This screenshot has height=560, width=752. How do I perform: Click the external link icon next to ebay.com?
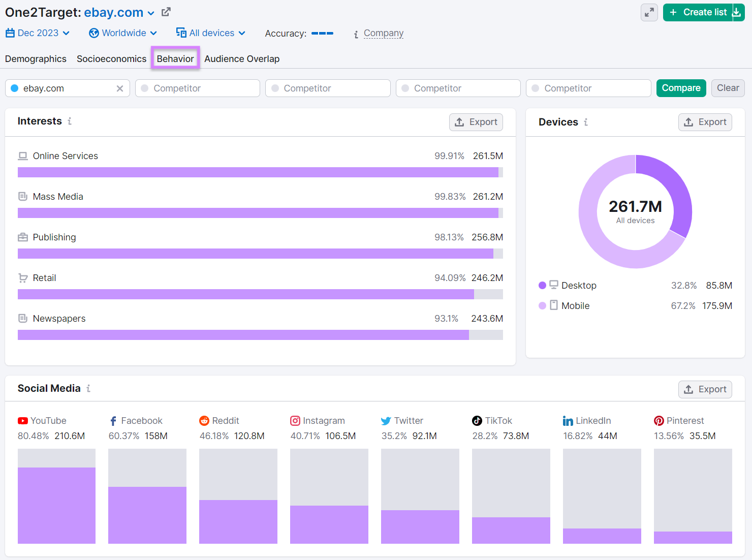coord(166,11)
